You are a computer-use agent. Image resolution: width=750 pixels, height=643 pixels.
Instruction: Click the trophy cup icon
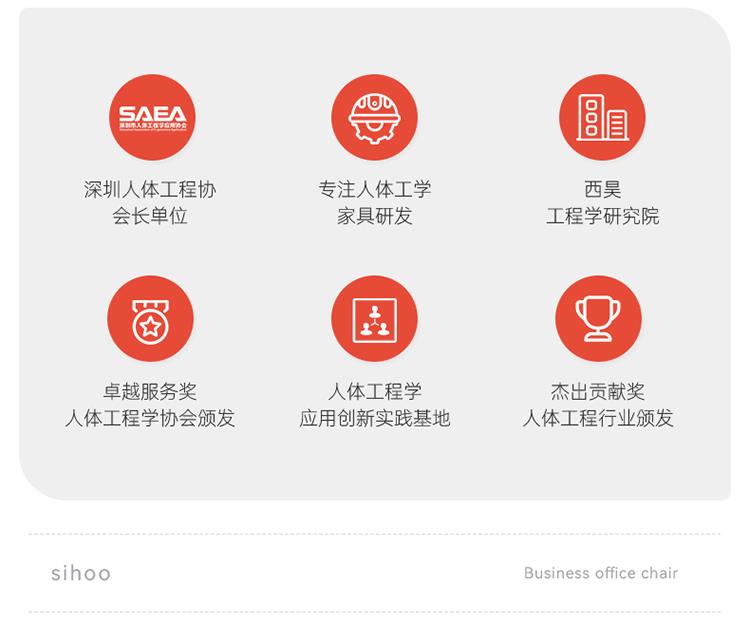pos(598,319)
